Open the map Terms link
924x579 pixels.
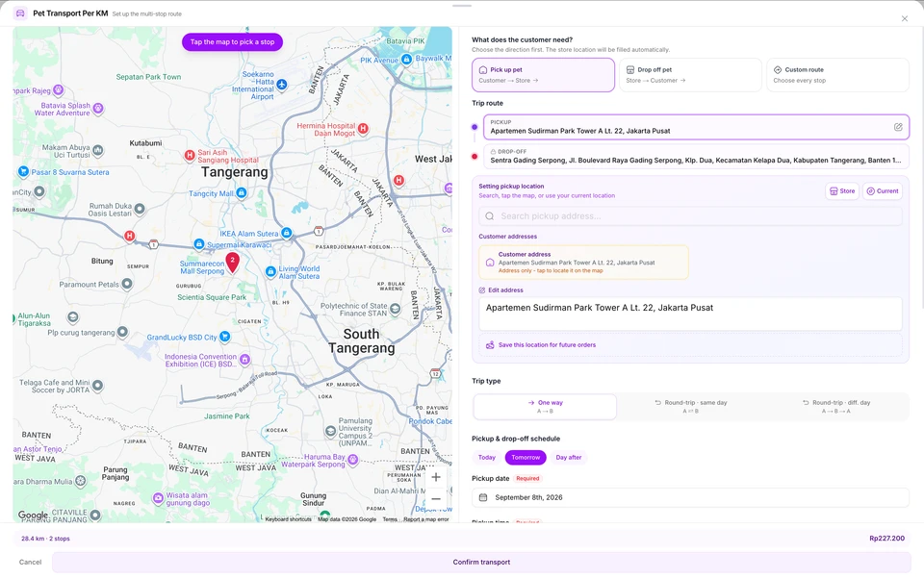point(390,519)
